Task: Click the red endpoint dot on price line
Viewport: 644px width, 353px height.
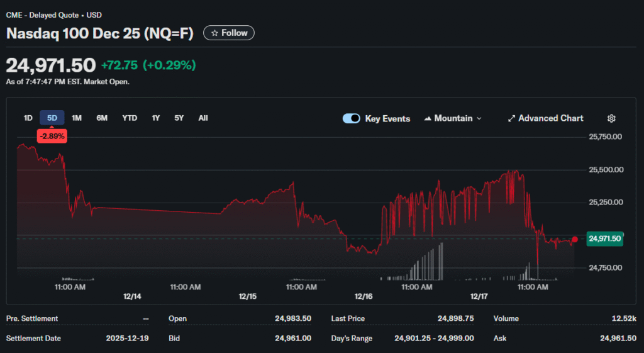Action: pos(574,239)
